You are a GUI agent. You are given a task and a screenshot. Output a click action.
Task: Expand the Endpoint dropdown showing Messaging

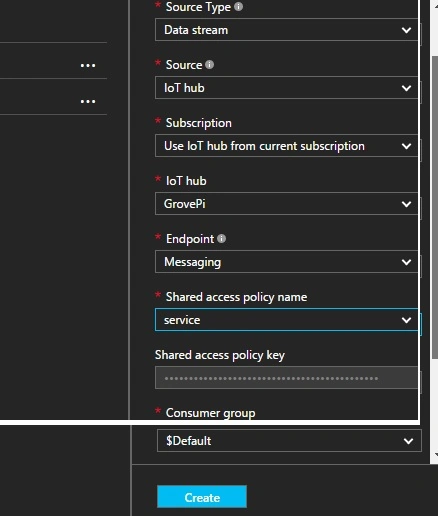tap(287, 262)
